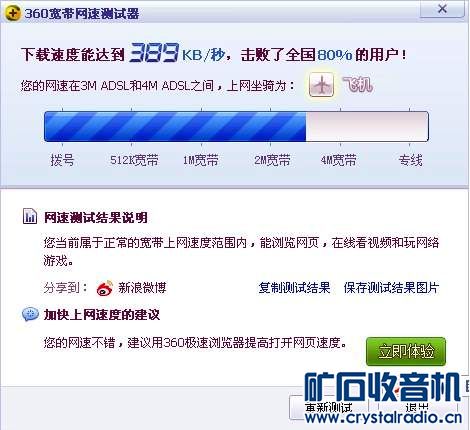Image resolution: width=470 pixels, height=430 pixels.
Task: Click the 飞机 text label
Action: [357, 84]
